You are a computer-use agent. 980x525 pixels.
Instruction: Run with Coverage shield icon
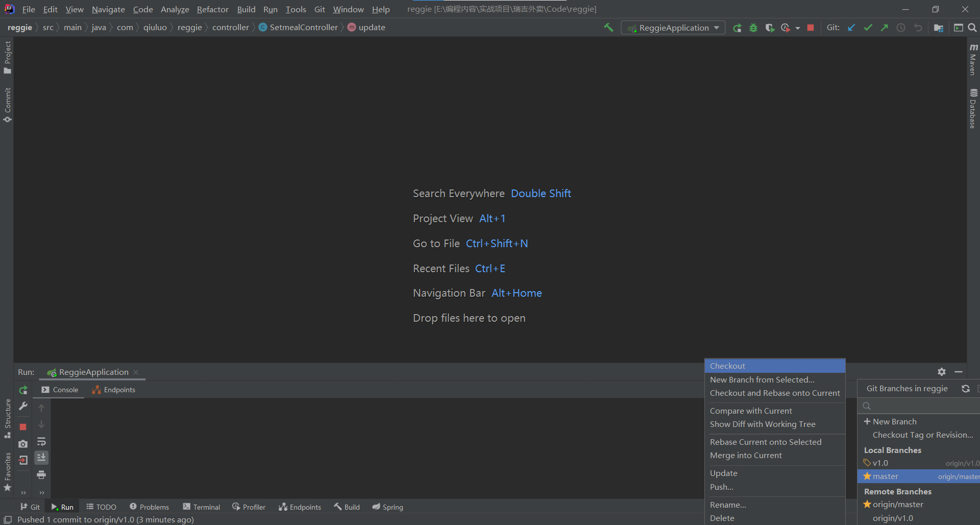[x=770, y=28]
